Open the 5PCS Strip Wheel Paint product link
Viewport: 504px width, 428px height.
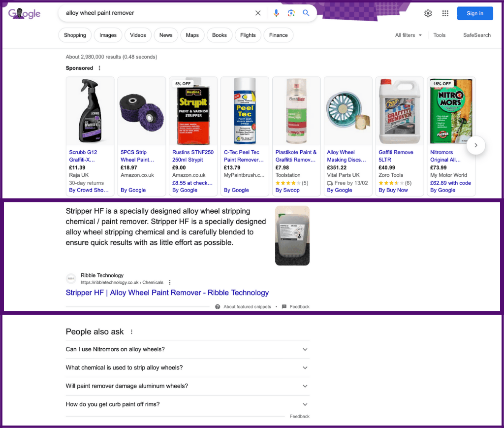click(137, 156)
